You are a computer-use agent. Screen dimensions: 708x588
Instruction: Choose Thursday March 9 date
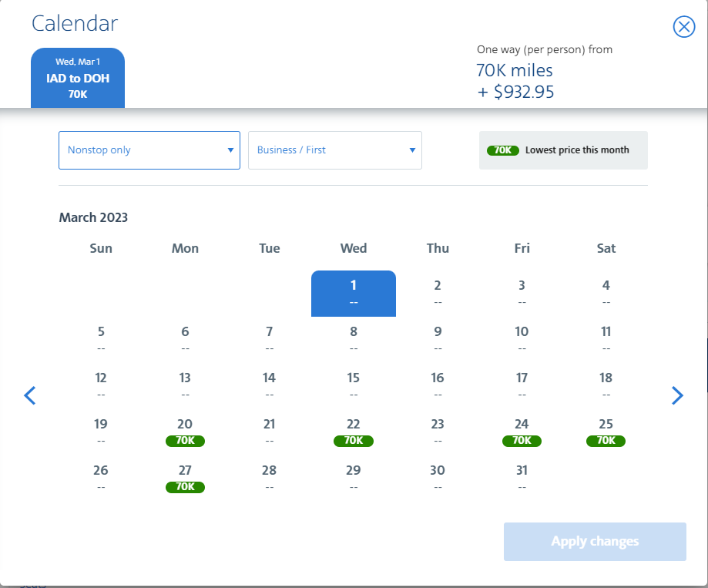click(x=438, y=338)
